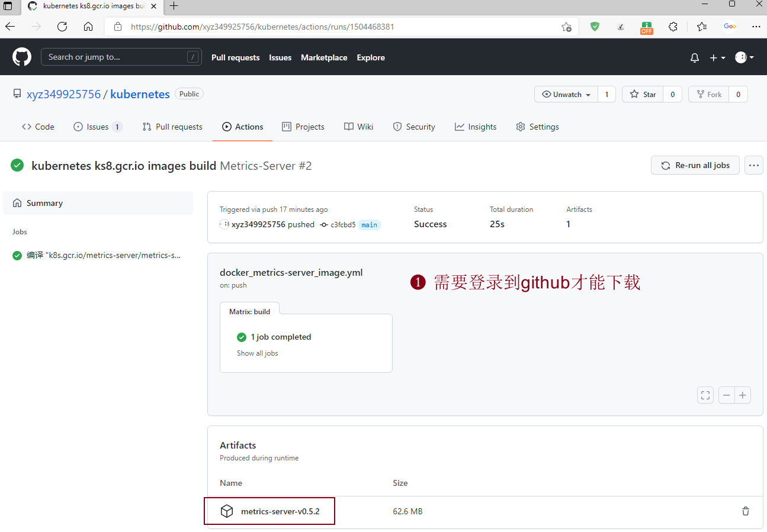This screenshot has height=532, width=767.
Task: Open the browser extensions puzzle icon
Action: tap(673, 27)
